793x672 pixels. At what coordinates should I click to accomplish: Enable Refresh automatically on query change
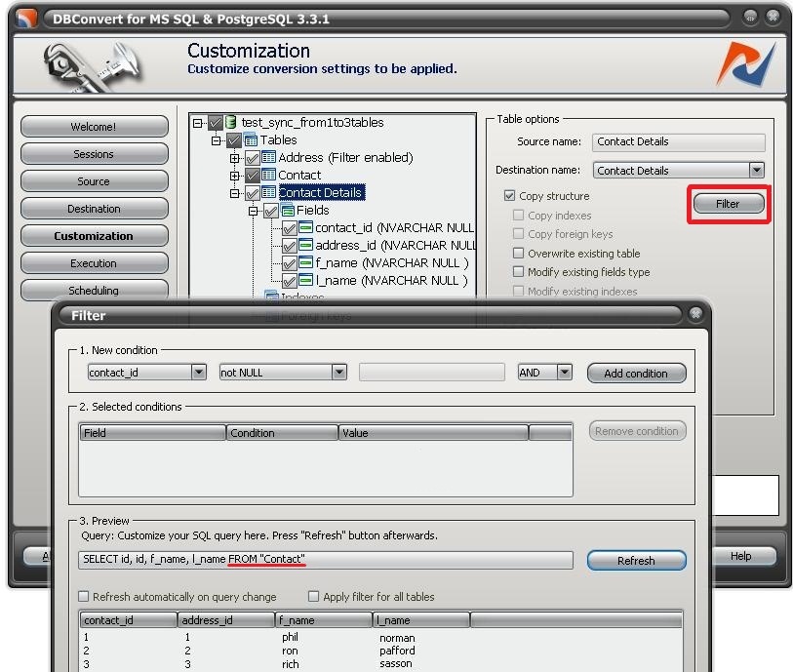[x=84, y=597]
